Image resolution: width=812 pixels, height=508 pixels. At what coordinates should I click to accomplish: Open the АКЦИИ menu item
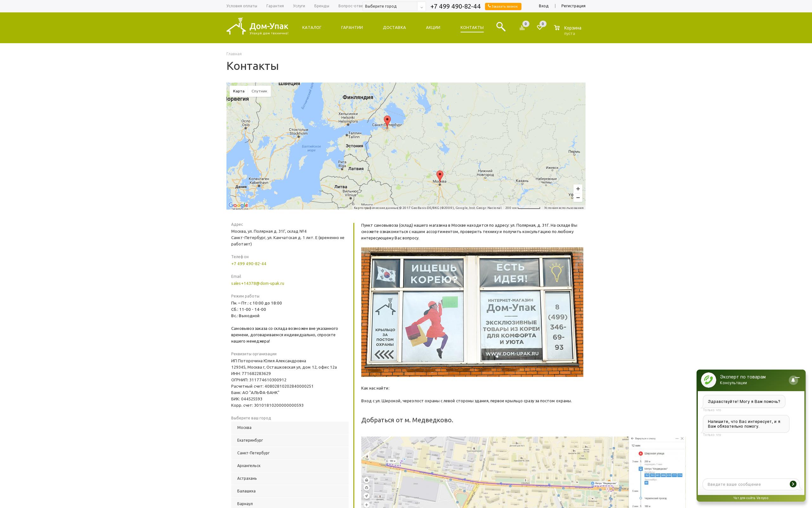click(433, 28)
